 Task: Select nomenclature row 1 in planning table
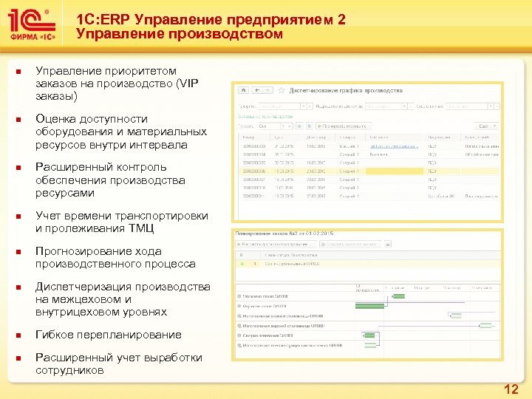tap(368, 264)
